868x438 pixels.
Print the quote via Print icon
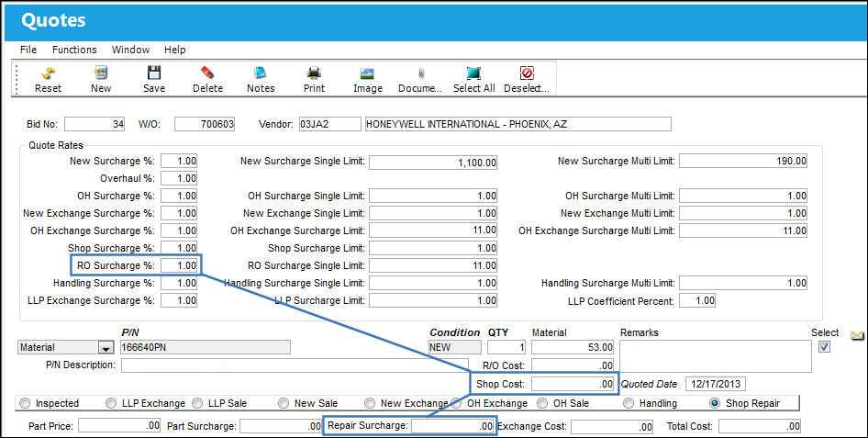(x=314, y=73)
